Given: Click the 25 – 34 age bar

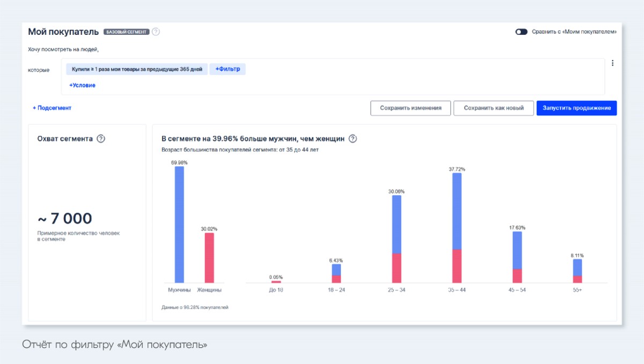Looking at the screenshot, I should (397, 239).
